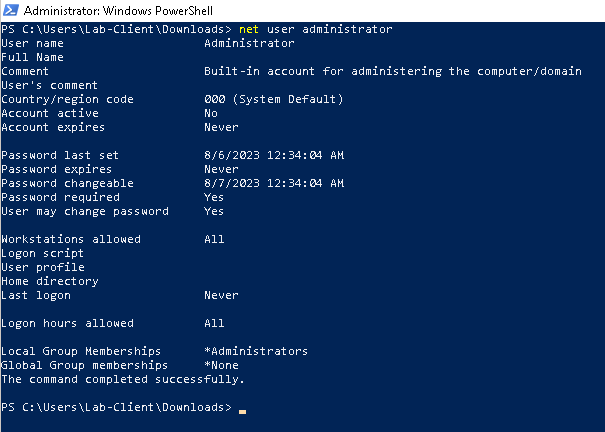Viewport: 605px width, 432px height.
Task: Click the 'Password expires' value Never
Action: point(221,169)
